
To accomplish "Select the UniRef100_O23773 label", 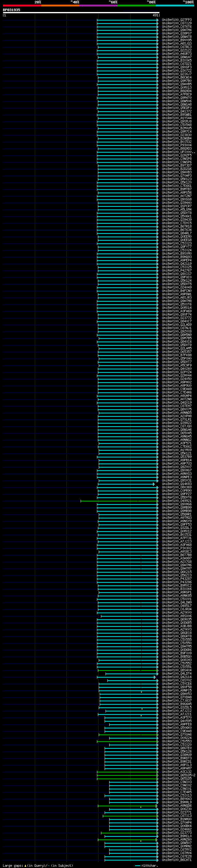I will tap(176, 833).
